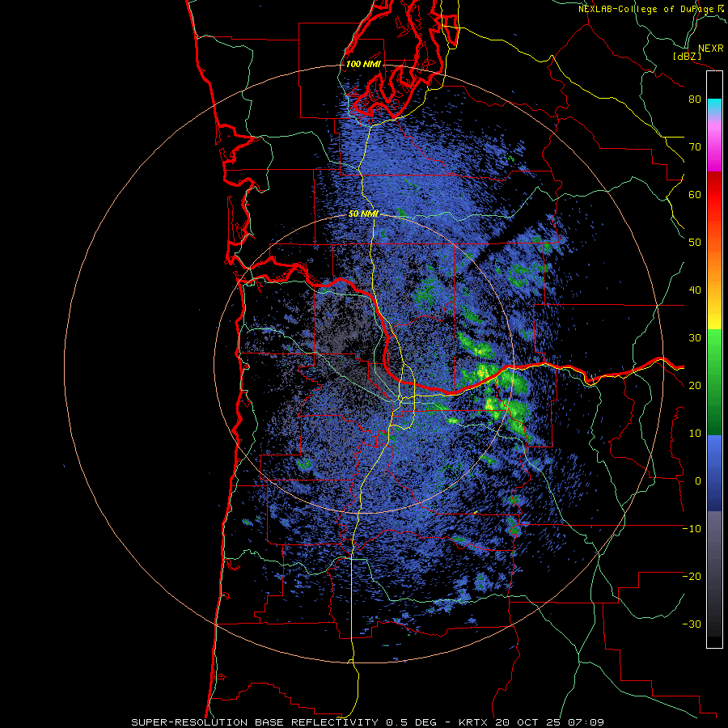Viewport: 728px width, 728px height.
Task: Pick the blue band of the color bar
Action: (x=714, y=473)
